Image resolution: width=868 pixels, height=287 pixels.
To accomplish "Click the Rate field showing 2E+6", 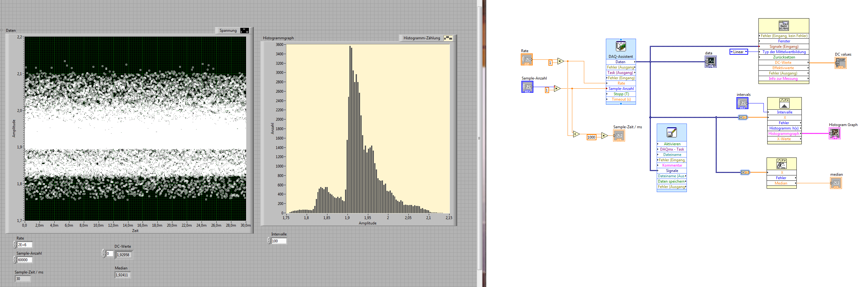I will click(24, 245).
